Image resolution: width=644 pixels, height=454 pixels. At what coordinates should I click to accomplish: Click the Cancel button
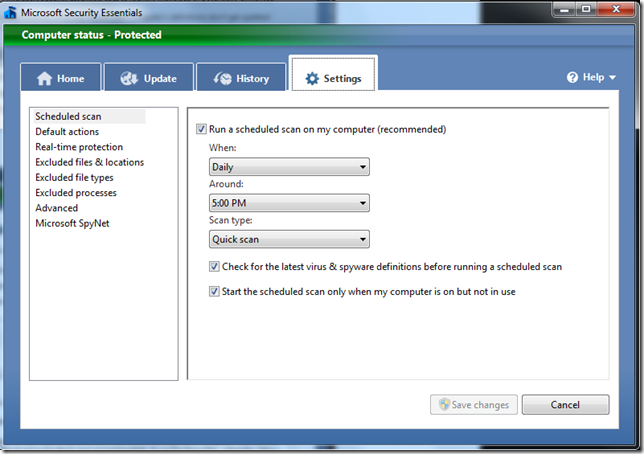[565, 405]
